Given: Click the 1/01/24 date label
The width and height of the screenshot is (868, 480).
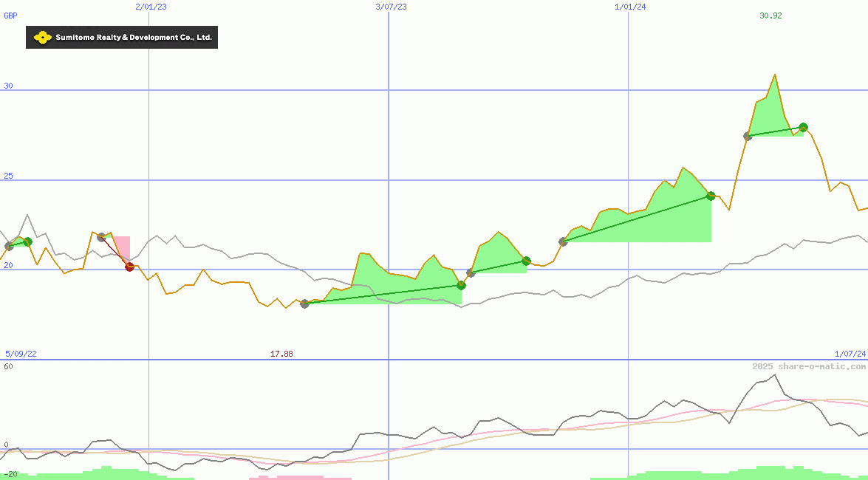Looking at the screenshot, I should 631,7.
